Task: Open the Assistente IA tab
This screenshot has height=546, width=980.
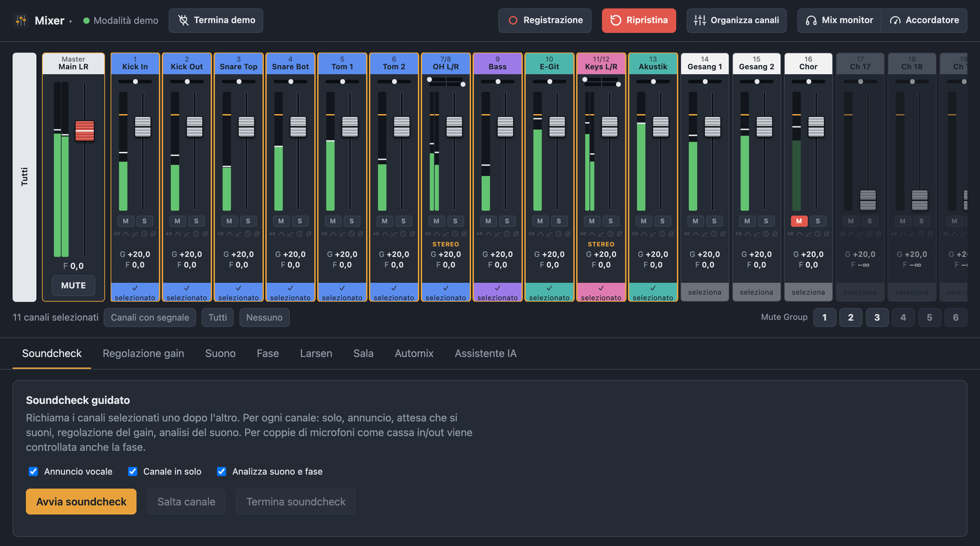Action: click(486, 354)
